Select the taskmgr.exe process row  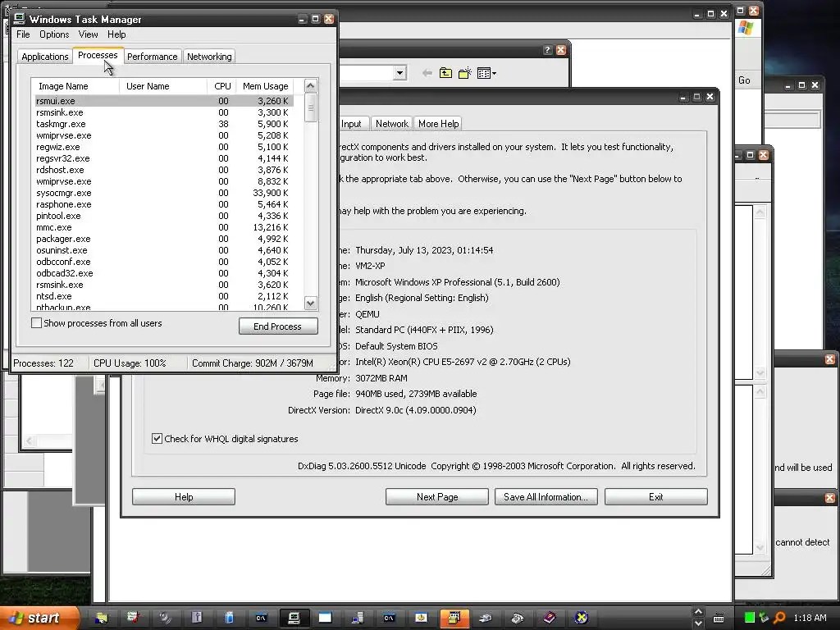[x=163, y=124]
